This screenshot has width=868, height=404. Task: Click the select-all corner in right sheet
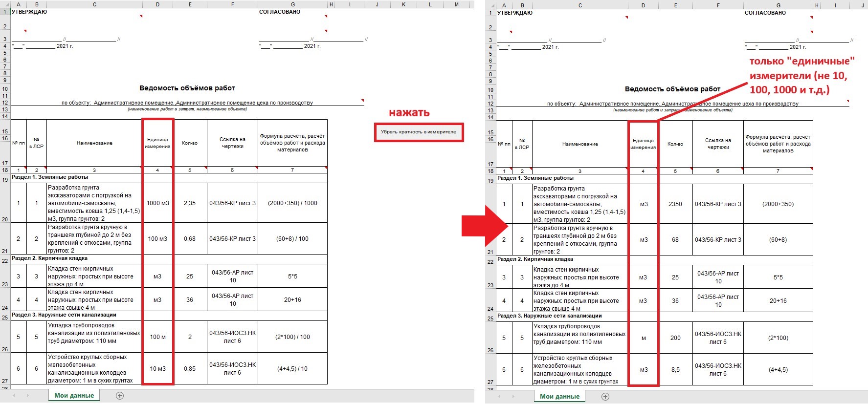pyautogui.click(x=490, y=5)
